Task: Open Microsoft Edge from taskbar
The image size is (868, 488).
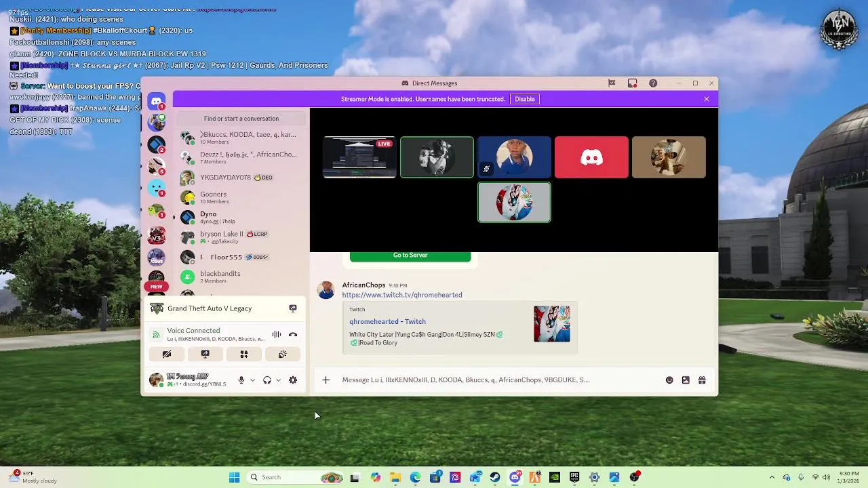Action: click(415, 477)
